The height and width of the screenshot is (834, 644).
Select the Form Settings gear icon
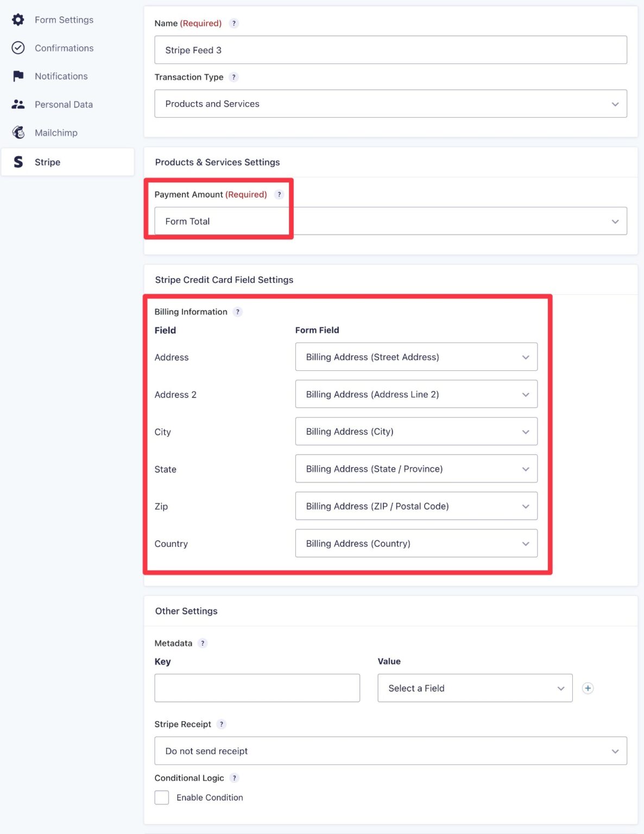[18, 20]
